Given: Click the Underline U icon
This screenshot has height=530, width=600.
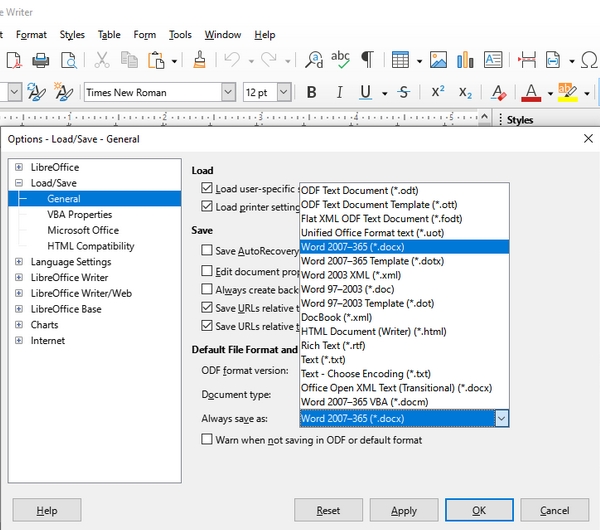Looking at the screenshot, I should [366, 92].
